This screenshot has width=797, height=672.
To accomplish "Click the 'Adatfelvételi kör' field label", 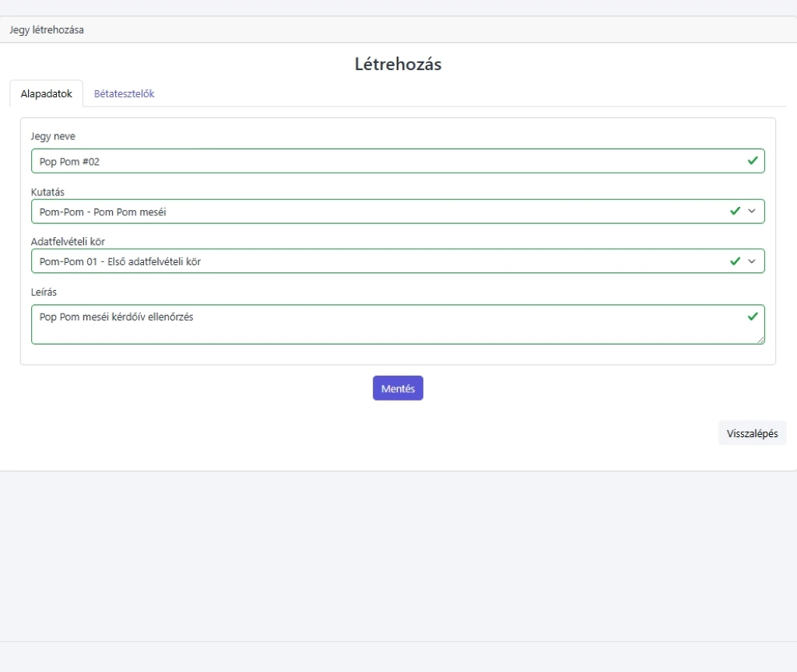I will (x=68, y=241).
